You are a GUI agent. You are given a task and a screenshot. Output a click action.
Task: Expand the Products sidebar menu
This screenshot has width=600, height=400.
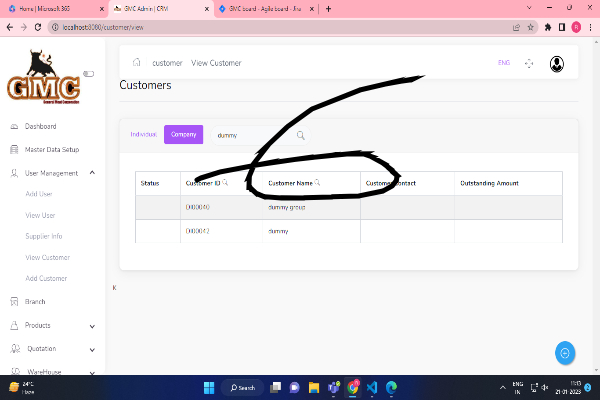point(92,325)
